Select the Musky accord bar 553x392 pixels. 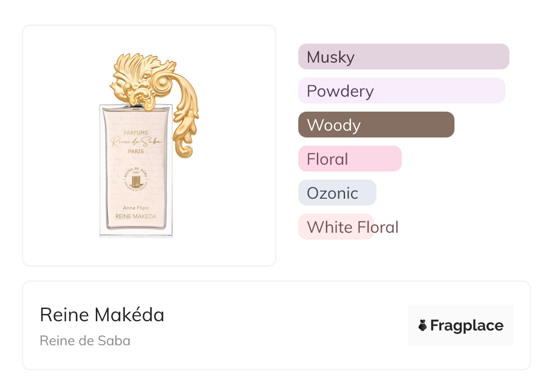pyautogui.click(x=403, y=57)
